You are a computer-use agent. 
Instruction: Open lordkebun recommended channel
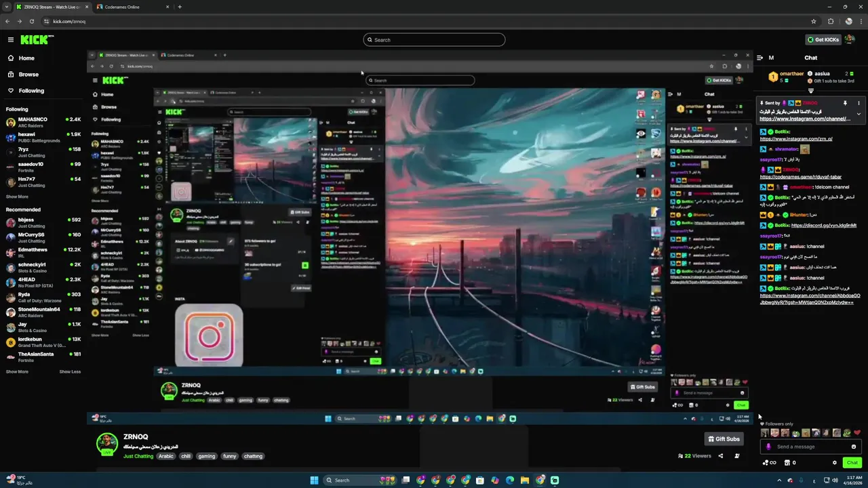(43, 342)
